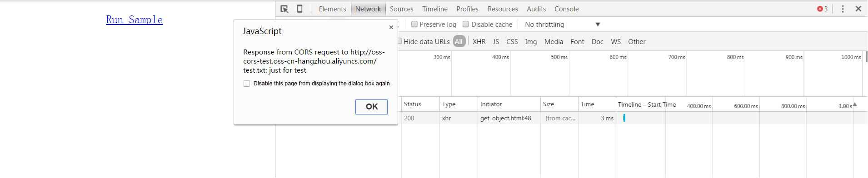The image size is (868, 178).
Task: Open the DevTools three-dot menu
Action: 843,9
